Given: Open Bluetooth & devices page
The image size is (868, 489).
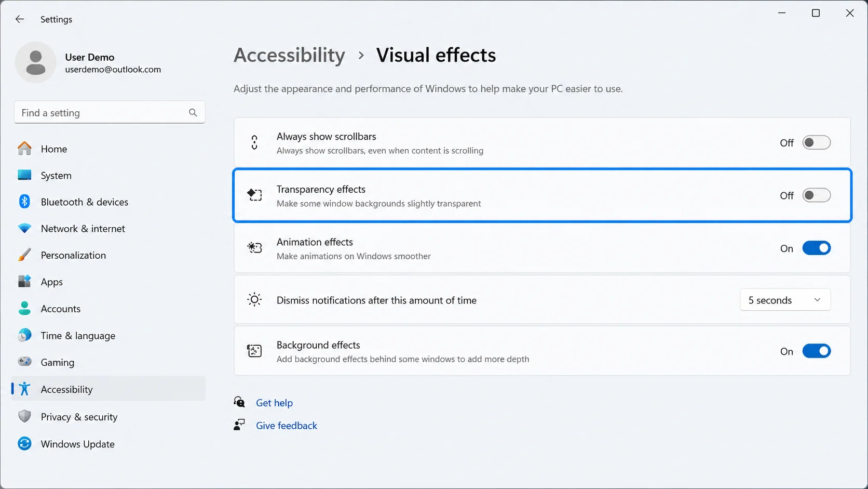Looking at the screenshot, I should tap(108, 202).
